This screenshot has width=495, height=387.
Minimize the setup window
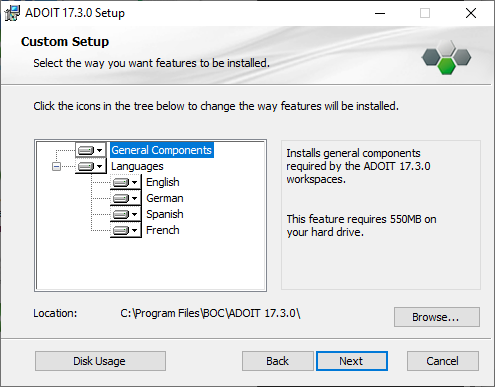pyautogui.click(x=380, y=13)
